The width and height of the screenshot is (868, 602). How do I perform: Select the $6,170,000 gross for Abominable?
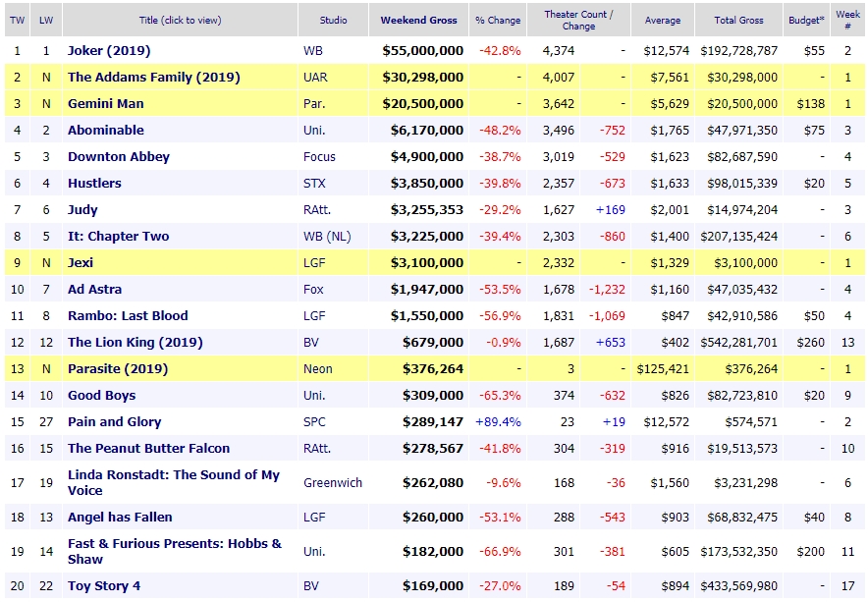[x=427, y=131]
